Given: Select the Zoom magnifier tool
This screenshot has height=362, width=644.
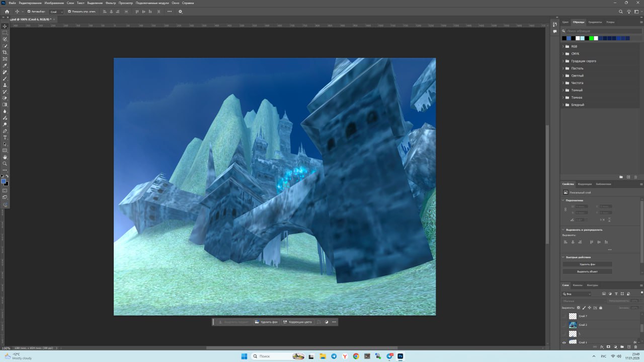Looking at the screenshot, I should pyautogui.click(x=5, y=164).
